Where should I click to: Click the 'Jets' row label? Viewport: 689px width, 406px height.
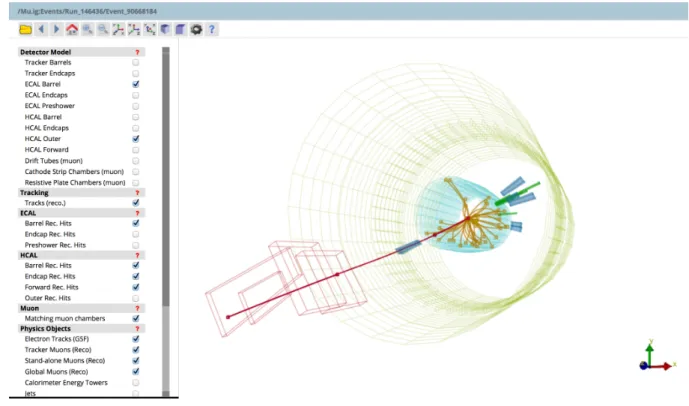click(30, 394)
